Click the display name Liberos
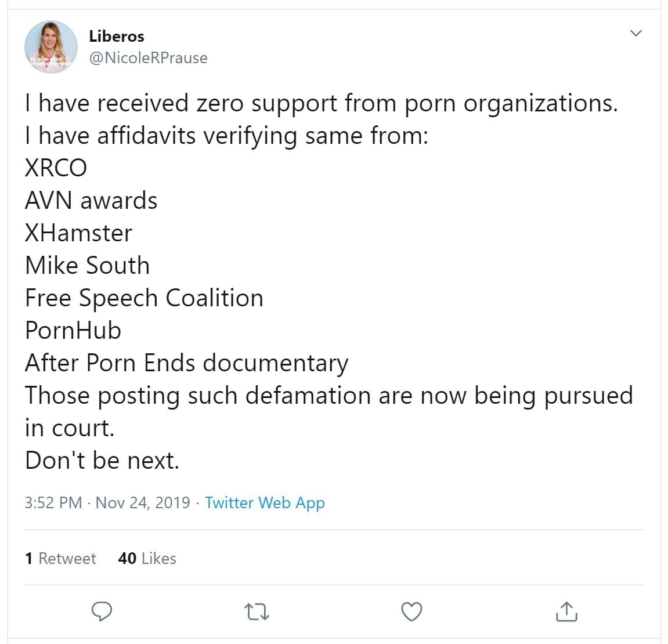Image resolution: width=668 pixels, height=644 pixels. click(117, 36)
